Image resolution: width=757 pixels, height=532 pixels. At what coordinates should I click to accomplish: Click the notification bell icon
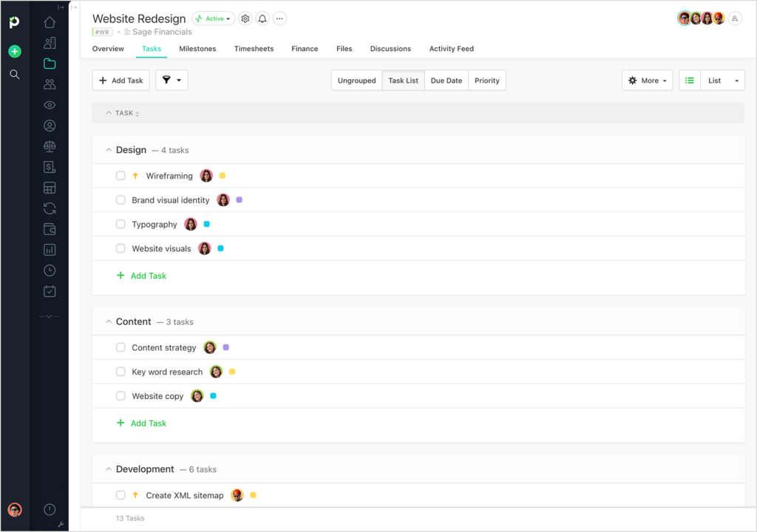262,18
